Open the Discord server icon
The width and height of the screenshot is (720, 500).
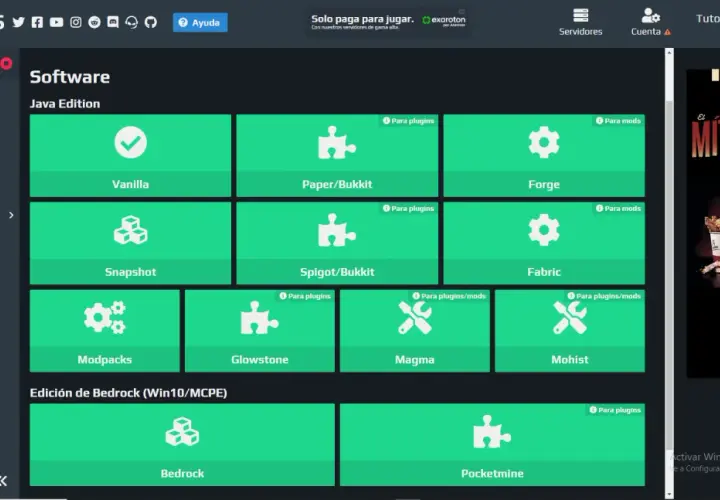[x=113, y=22]
